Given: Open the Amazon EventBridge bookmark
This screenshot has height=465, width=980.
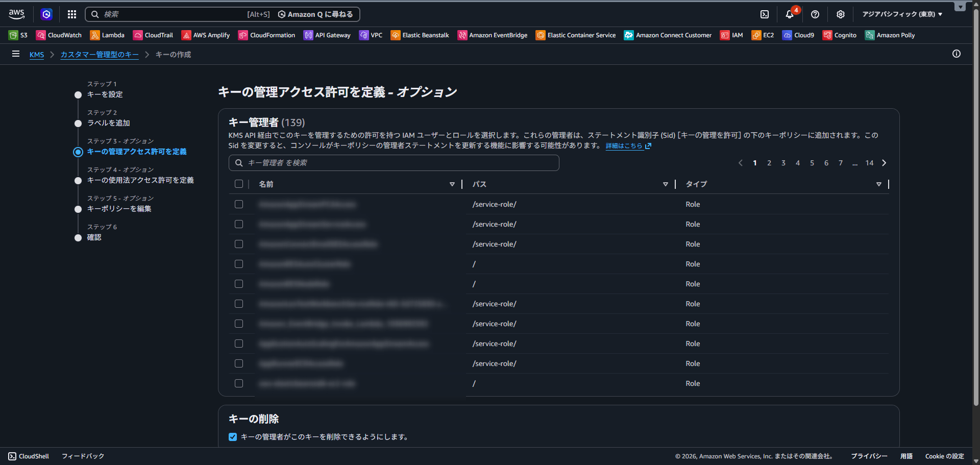Looking at the screenshot, I should [x=493, y=35].
